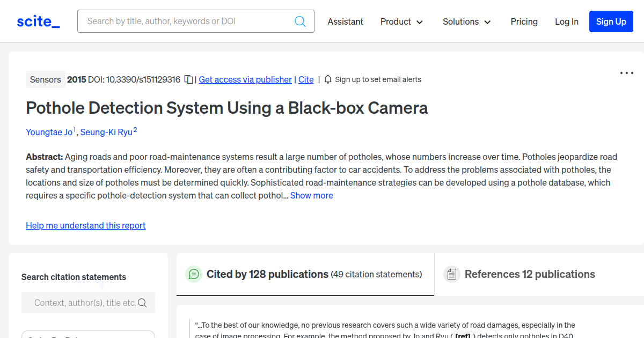Click the scite_ logo
This screenshot has height=338, width=644.
pyautogui.click(x=38, y=21)
